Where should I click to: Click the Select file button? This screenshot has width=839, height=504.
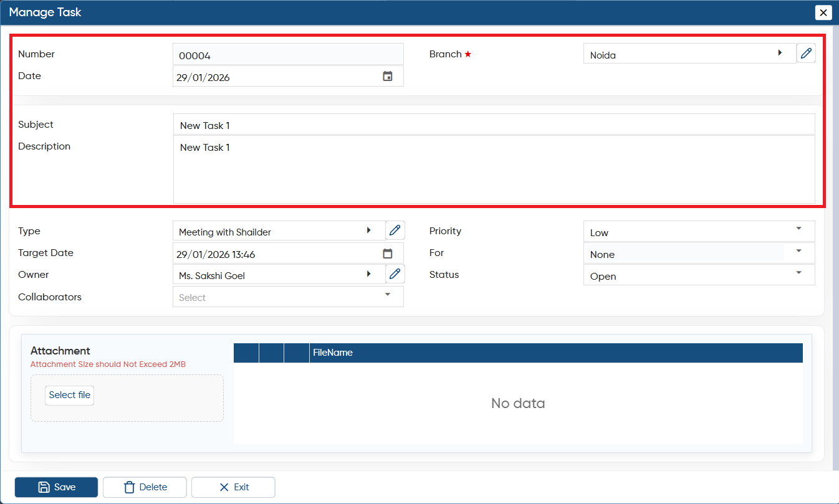point(70,395)
